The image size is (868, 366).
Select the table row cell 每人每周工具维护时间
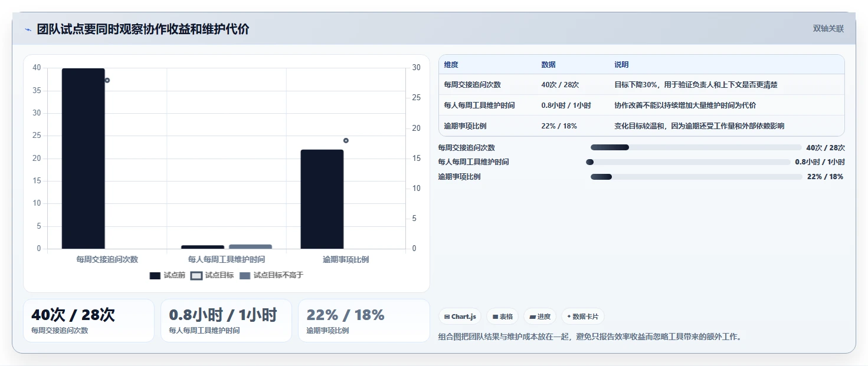pos(480,105)
